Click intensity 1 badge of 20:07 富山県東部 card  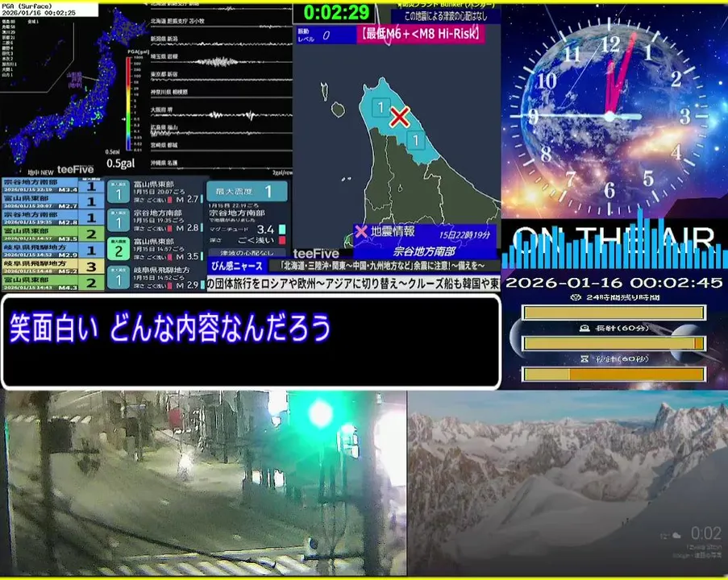coord(119,192)
